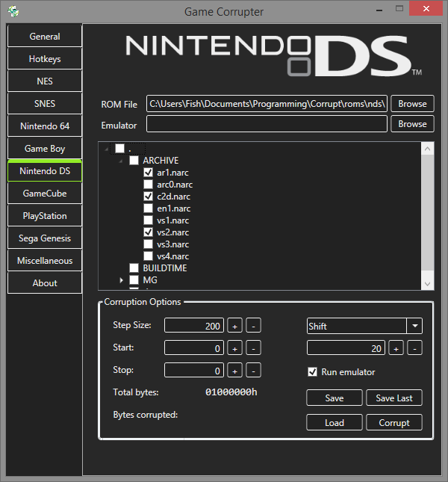Check vs1.narc checkbox
This screenshot has height=482, width=448.
(x=149, y=220)
